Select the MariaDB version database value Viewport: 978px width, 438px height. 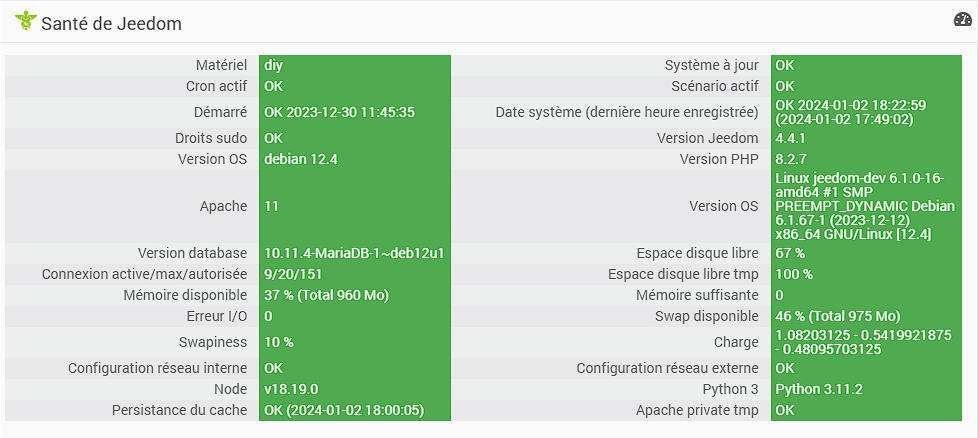click(354, 253)
